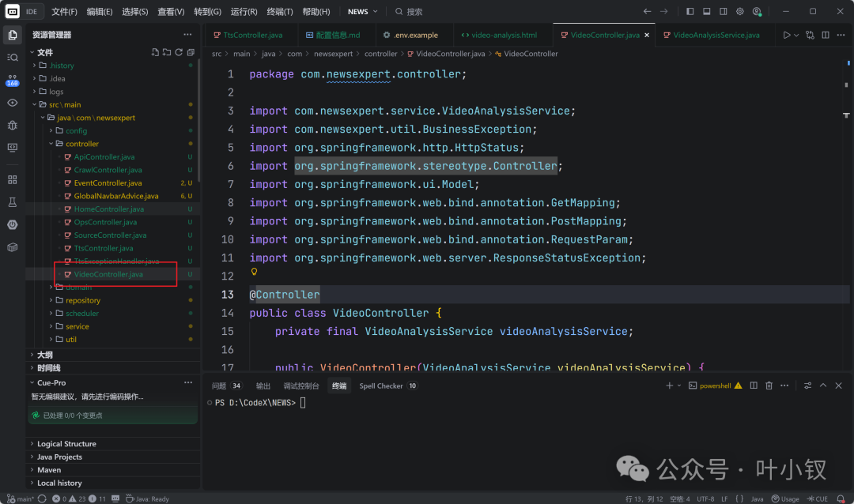Open the 终端(T) menu
The width and height of the screenshot is (854, 504).
[x=280, y=11]
